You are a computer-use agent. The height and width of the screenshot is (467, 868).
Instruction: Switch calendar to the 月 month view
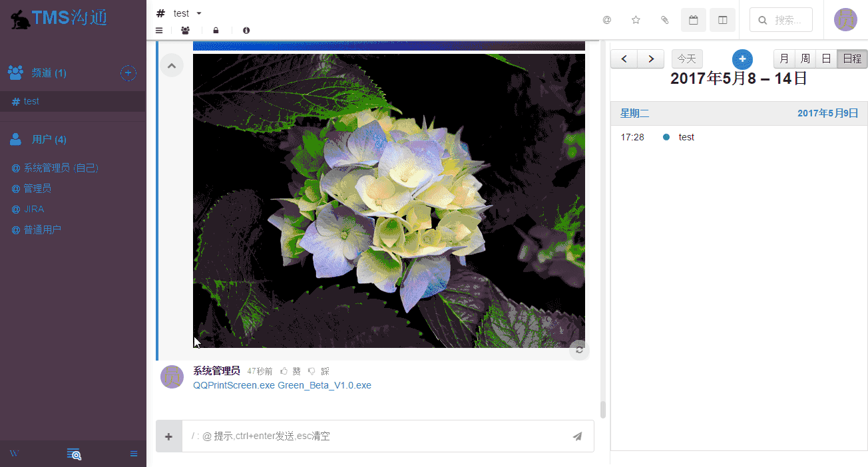pyautogui.click(x=784, y=59)
